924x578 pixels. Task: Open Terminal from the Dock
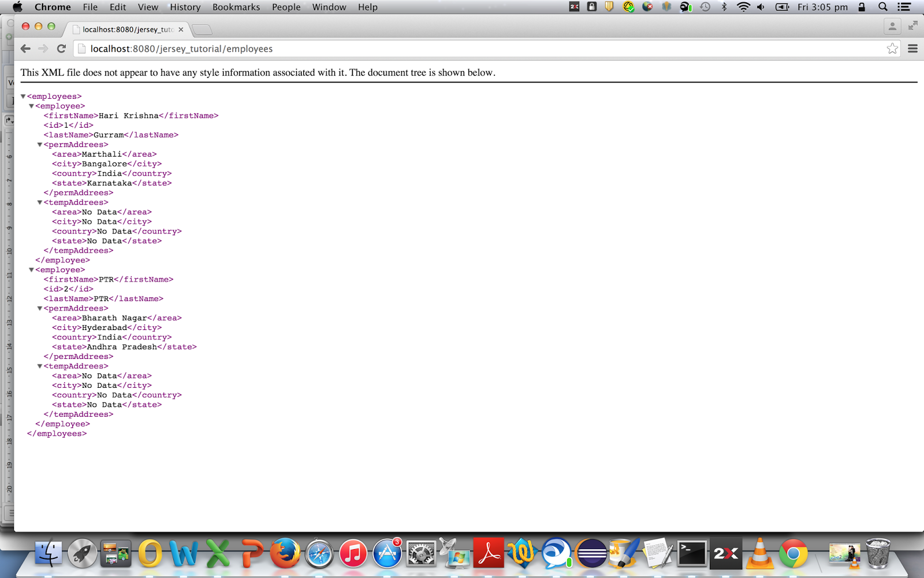(691, 554)
